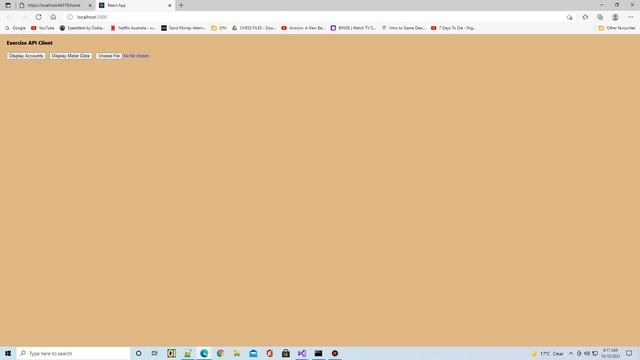This screenshot has width=640, height=360.
Task: Switch to the first localhost home tab
Action: click(53, 5)
